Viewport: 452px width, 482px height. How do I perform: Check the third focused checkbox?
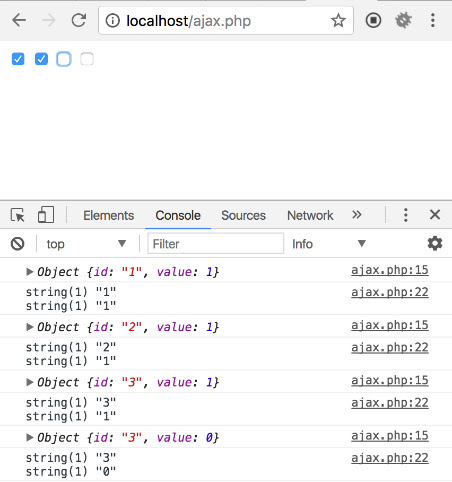click(x=64, y=59)
